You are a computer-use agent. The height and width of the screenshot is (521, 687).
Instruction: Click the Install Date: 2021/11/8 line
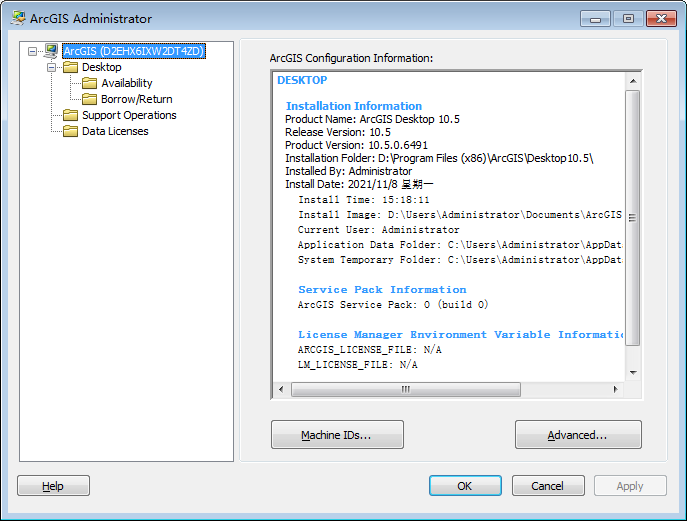(359, 184)
